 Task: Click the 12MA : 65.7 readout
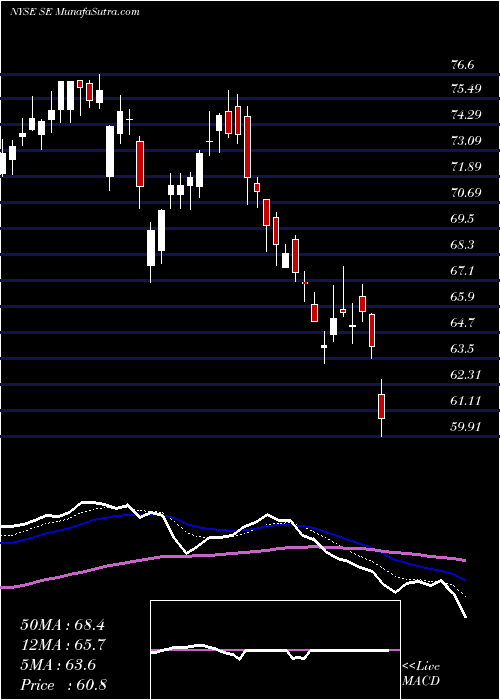pyautogui.click(x=62, y=645)
